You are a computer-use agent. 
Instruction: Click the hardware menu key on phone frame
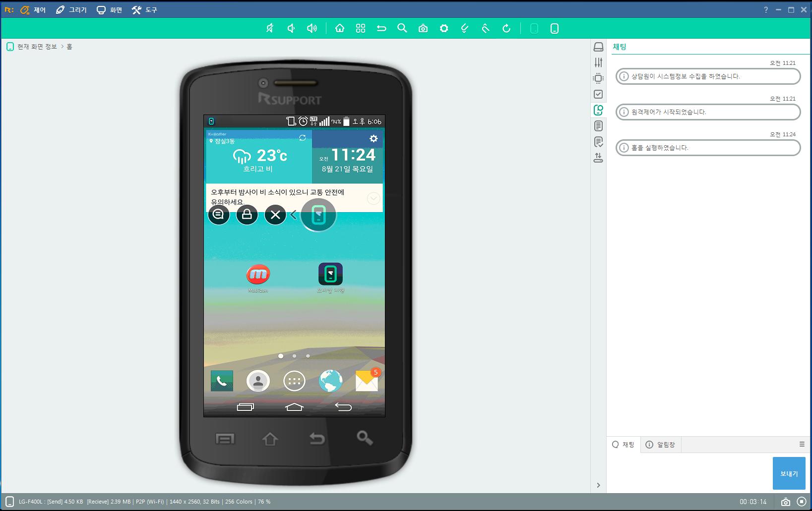(x=225, y=439)
